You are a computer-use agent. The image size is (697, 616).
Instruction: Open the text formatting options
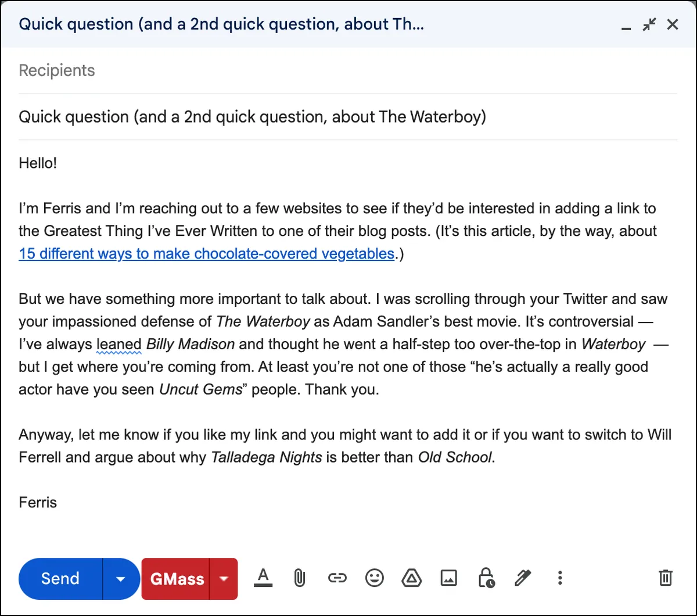tap(263, 578)
